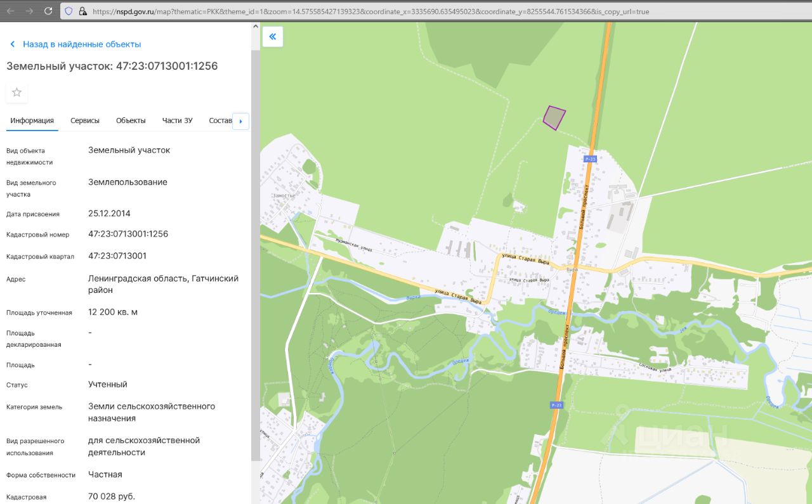
Task: Switch to the Информация tab
Action: pyautogui.click(x=32, y=120)
